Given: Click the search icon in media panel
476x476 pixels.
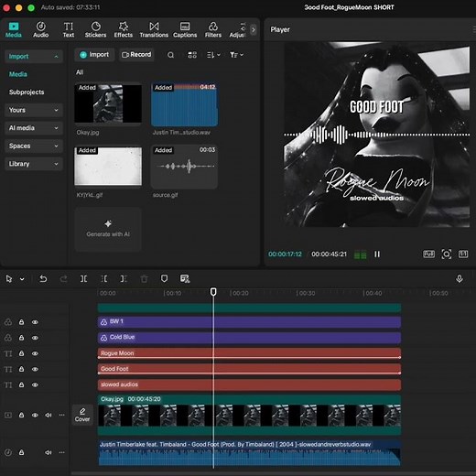Looking at the screenshot, I should click(170, 55).
